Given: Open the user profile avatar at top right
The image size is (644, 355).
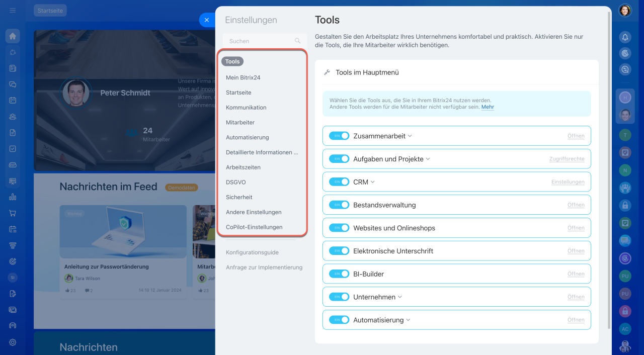Looking at the screenshot, I should coord(625,11).
